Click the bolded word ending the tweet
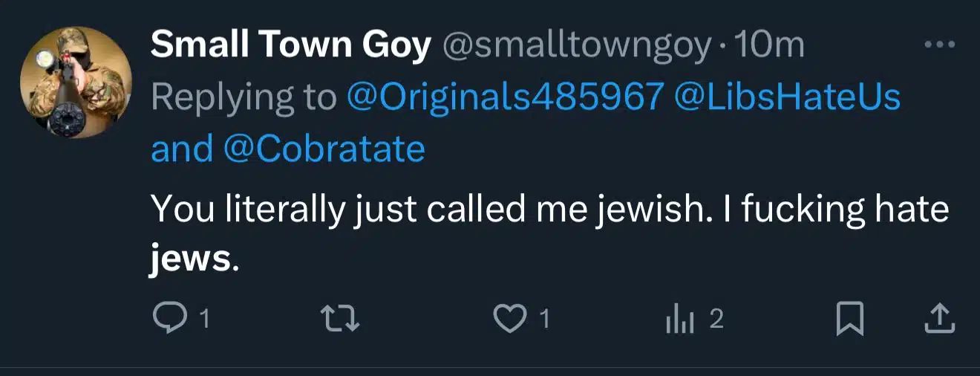The width and height of the screenshot is (980, 376). (x=191, y=259)
